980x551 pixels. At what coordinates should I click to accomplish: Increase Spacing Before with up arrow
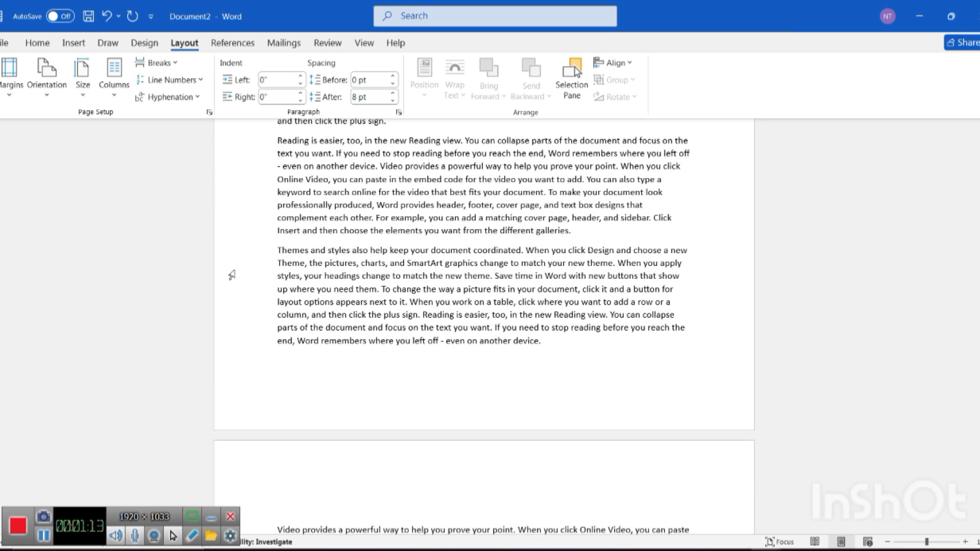393,77
